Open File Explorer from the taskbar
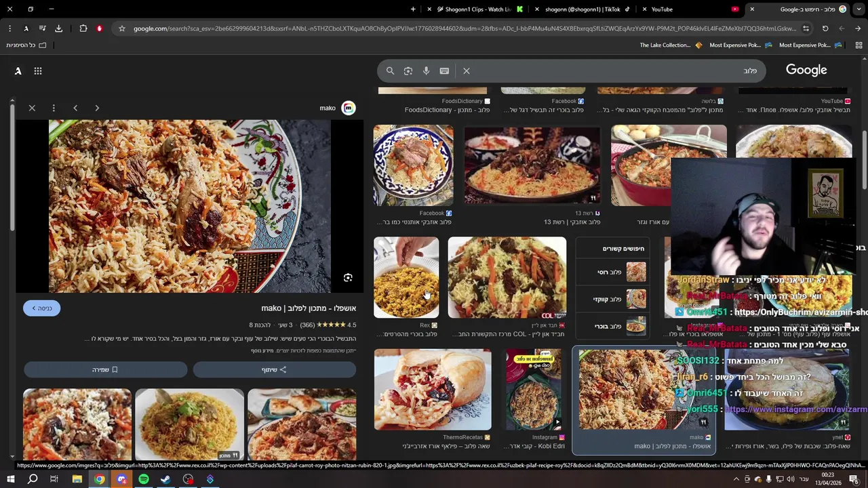The image size is (868, 488). tap(77, 479)
